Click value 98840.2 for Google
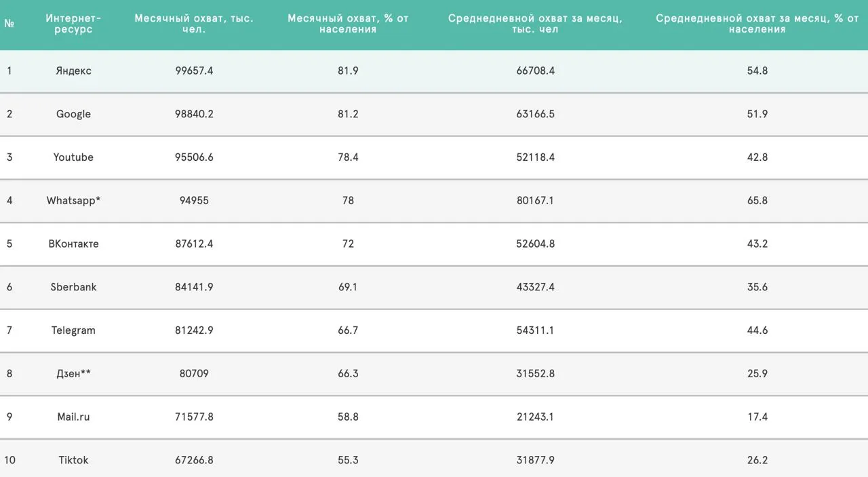 (194, 114)
